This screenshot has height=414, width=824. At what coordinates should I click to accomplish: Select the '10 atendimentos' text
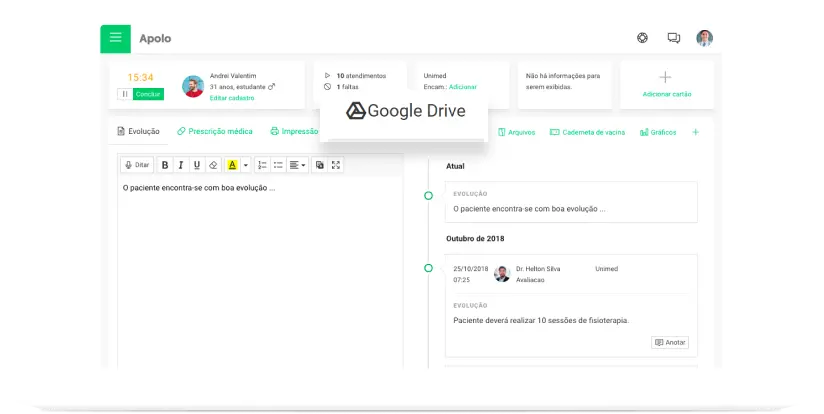361,76
